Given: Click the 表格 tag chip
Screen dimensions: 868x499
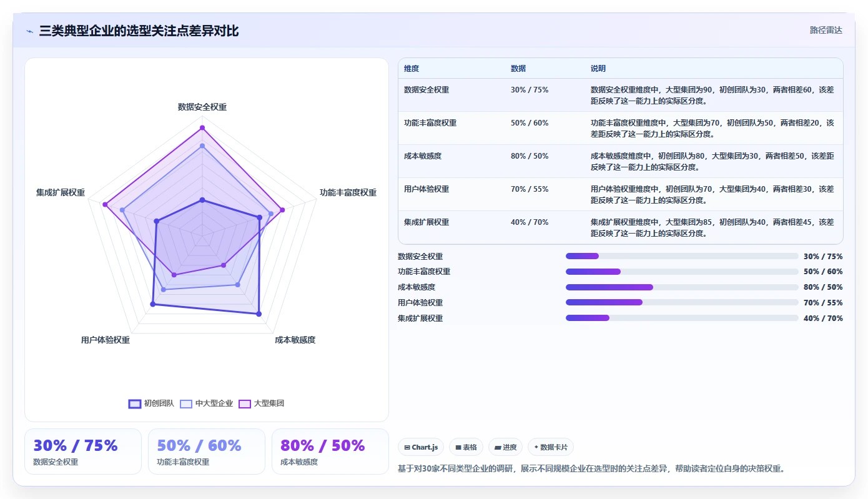Looking at the screenshot, I should click(466, 447).
